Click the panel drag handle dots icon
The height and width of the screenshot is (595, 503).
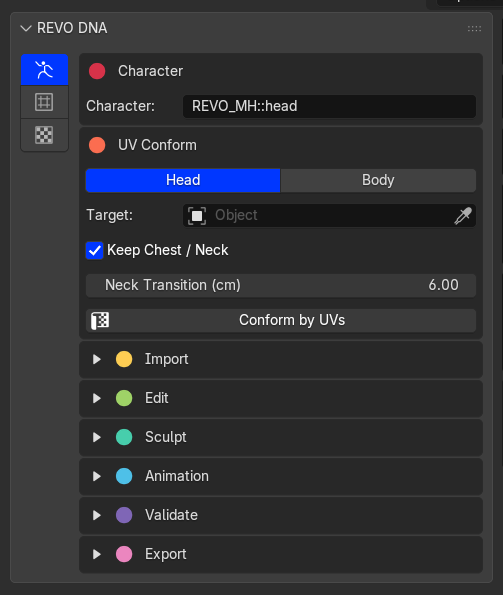click(x=474, y=28)
